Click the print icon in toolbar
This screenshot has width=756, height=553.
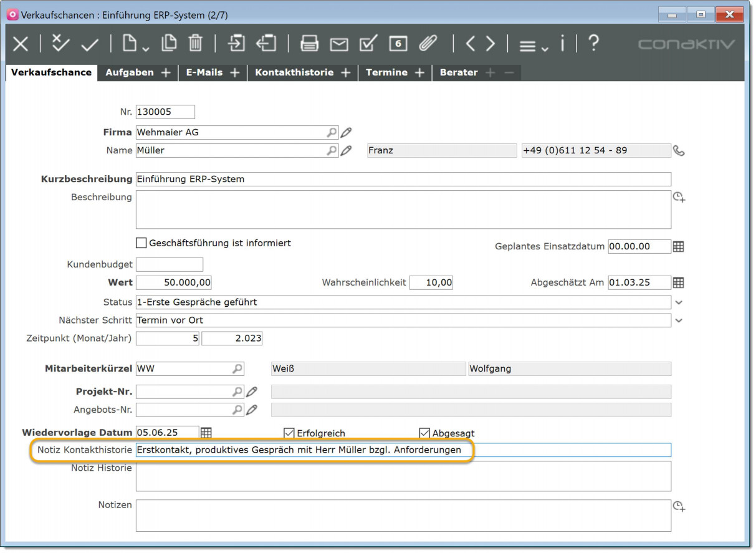[x=309, y=44]
